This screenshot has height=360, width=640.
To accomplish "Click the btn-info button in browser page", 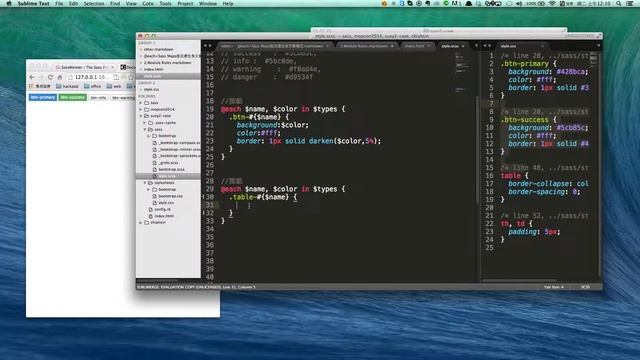I will [x=98, y=98].
